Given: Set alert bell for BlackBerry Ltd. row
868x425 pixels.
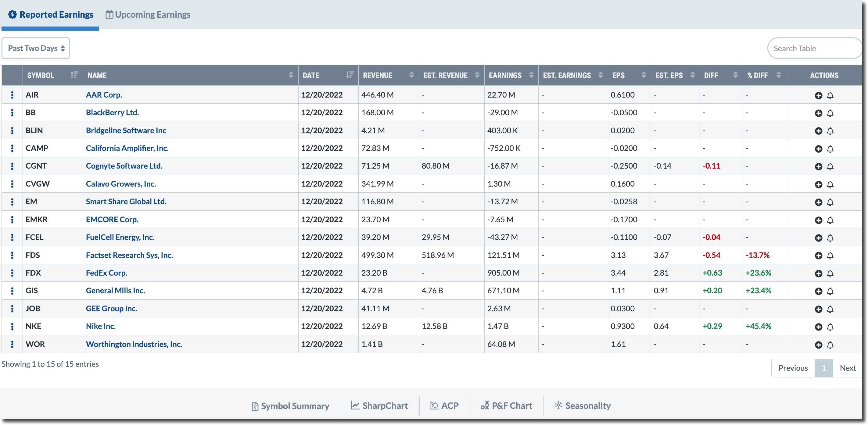Looking at the screenshot, I should click(x=830, y=113).
